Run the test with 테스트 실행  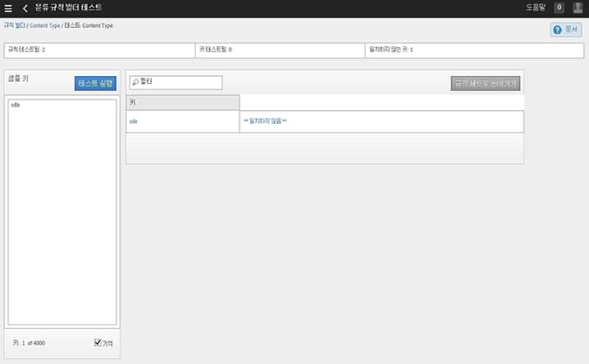[x=95, y=83]
